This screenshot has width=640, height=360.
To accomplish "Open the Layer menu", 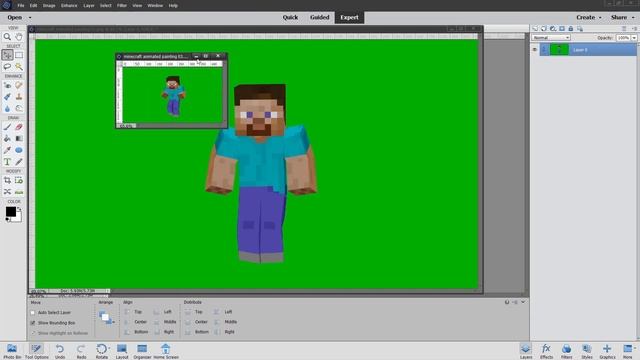I will point(89,6).
